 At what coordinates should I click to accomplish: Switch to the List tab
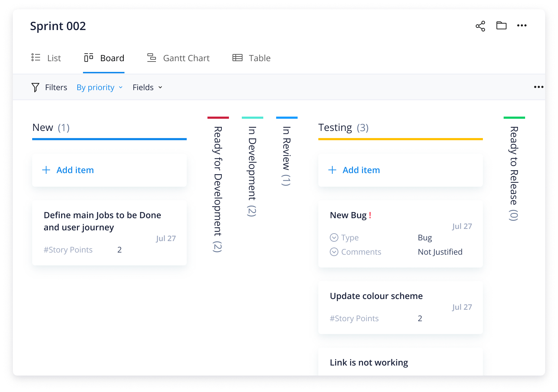[x=54, y=58]
